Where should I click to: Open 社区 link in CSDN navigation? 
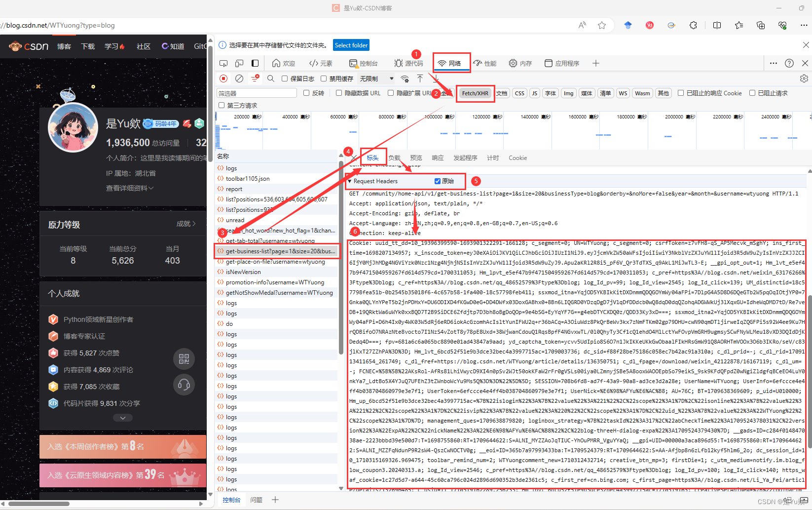coord(144,46)
